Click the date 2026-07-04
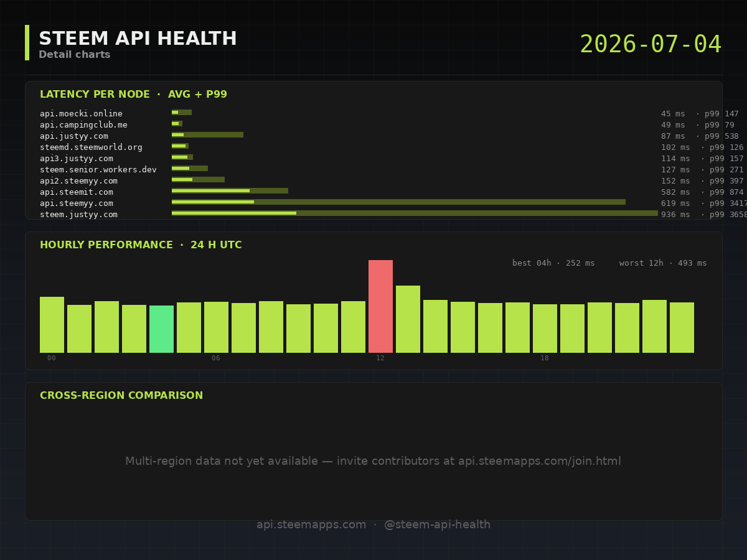This screenshot has width=747, height=560. pyautogui.click(x=651, y=45)
